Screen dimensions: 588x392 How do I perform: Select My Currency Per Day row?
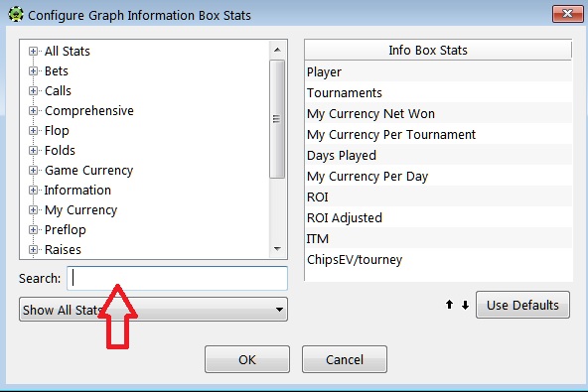pyautogui.click(x=438, y=176)
